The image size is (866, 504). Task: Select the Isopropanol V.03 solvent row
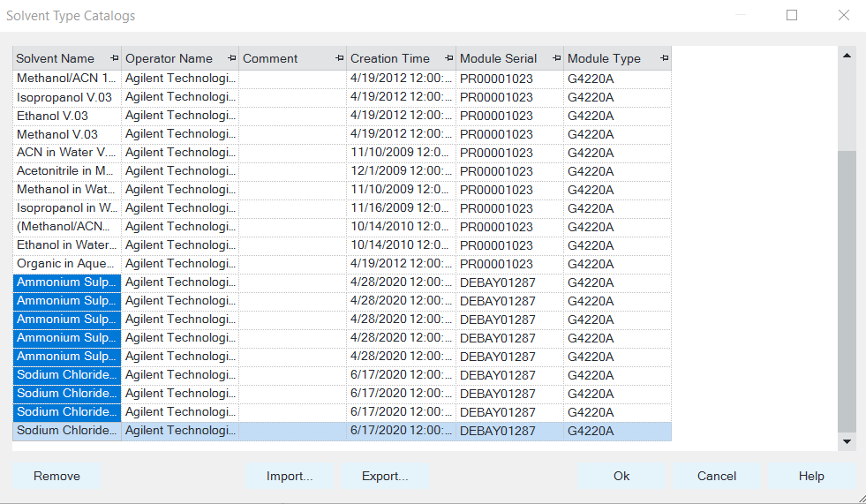pos(64,97)
